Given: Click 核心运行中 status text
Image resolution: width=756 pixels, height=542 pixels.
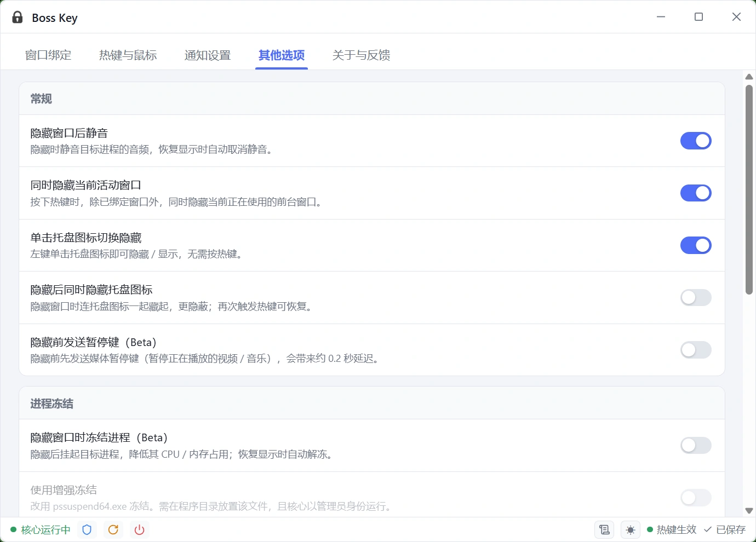Looking at the screenshot, I should point(45,529).
